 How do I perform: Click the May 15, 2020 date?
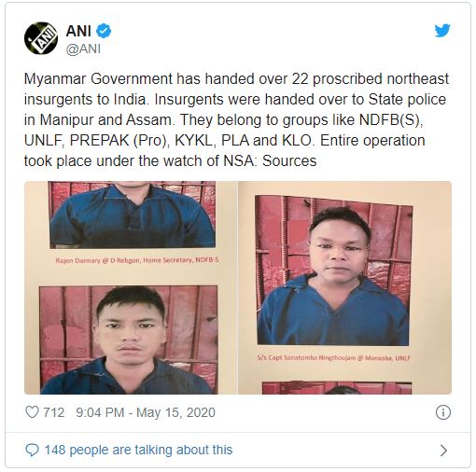click(175, 412)
